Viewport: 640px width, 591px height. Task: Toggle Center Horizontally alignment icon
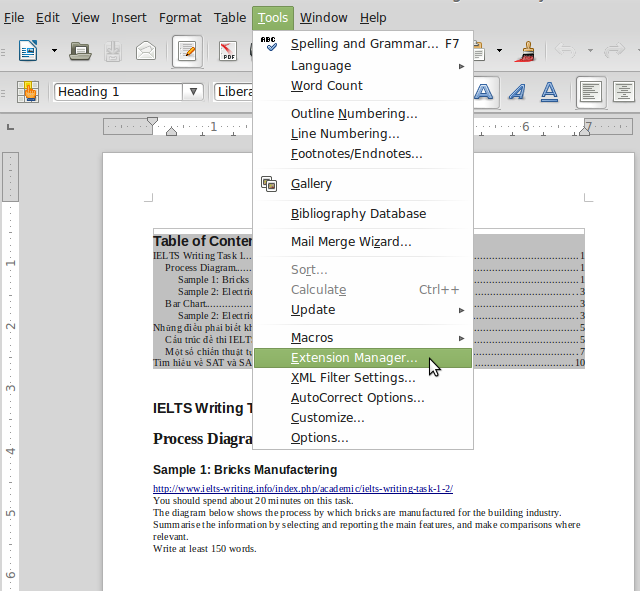[x=623, y=92]
